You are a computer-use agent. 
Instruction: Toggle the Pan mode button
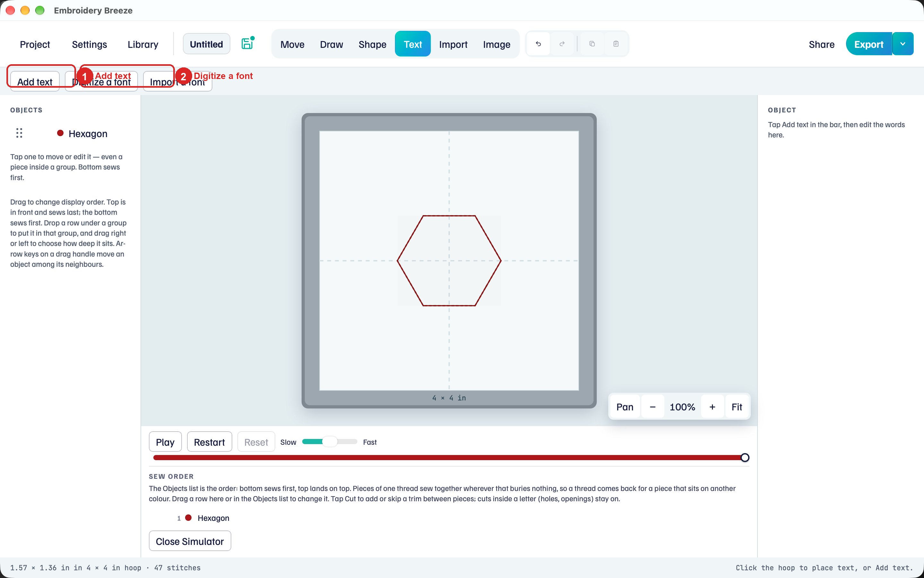pos(625,407)
